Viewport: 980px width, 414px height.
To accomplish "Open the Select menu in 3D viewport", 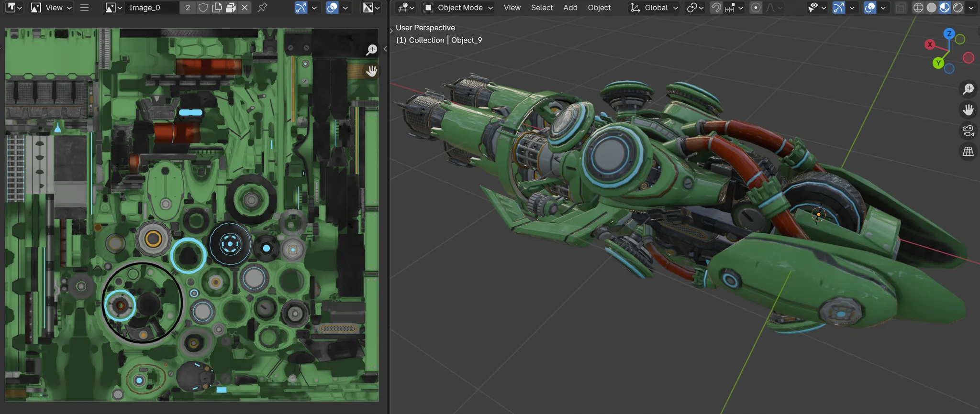I will click(x=542, y=8).
